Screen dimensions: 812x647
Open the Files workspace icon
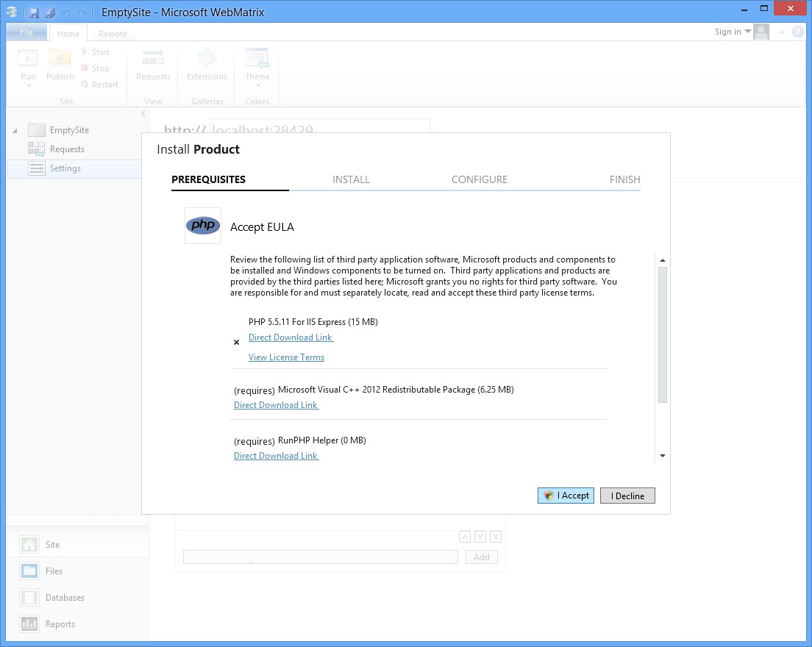click(x=29, y=571)
